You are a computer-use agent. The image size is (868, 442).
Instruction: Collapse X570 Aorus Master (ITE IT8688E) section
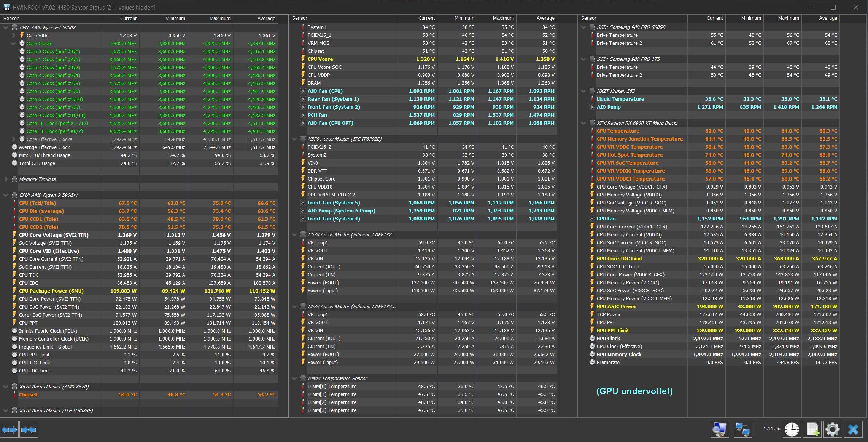tap(6, 410)
